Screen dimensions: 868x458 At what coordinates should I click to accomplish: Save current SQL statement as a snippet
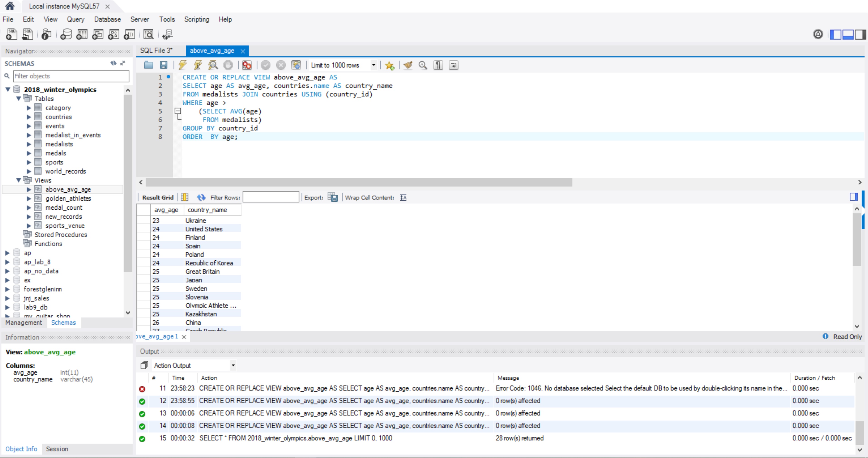(x=389, y=65)
